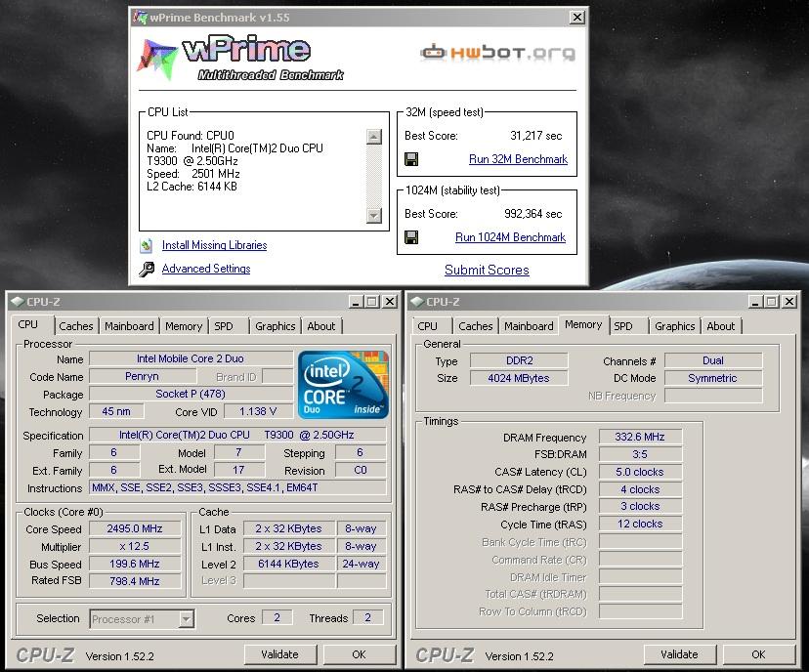The image size is (809, 672).
Task: Open About tab in left CPU-Z
Action: pos(321,326)
